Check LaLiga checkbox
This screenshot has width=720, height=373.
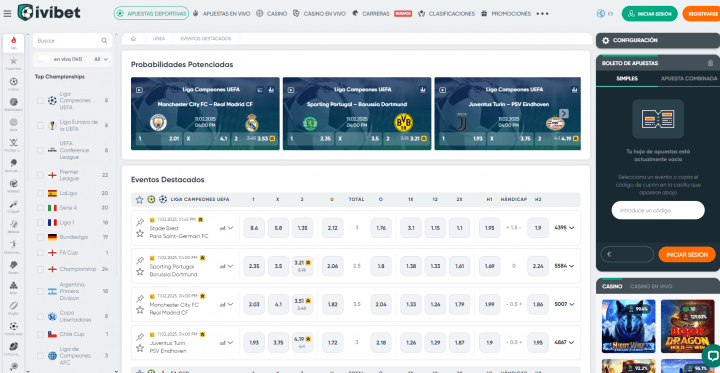pos(40,193)
